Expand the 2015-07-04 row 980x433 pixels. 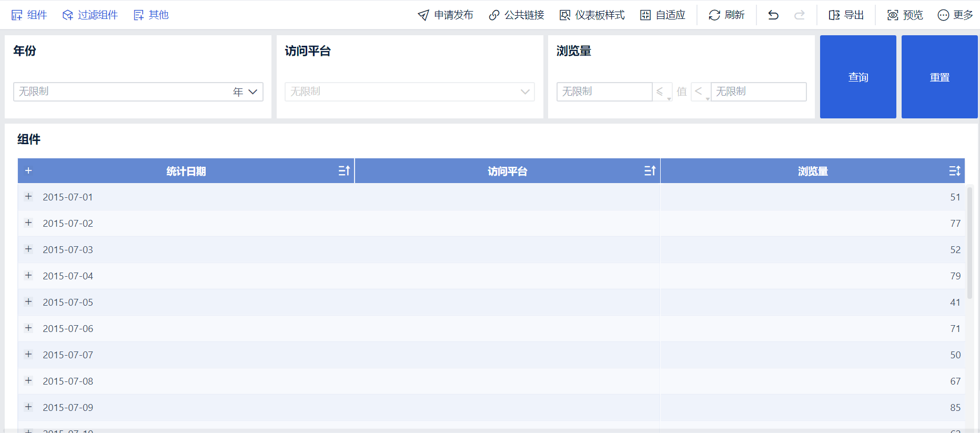[28, 275]
